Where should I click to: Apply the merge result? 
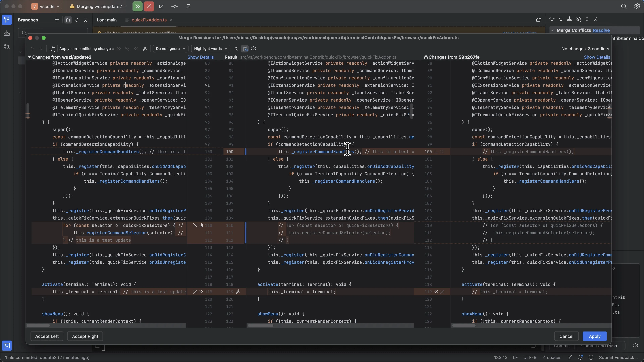tap(595, 336)
